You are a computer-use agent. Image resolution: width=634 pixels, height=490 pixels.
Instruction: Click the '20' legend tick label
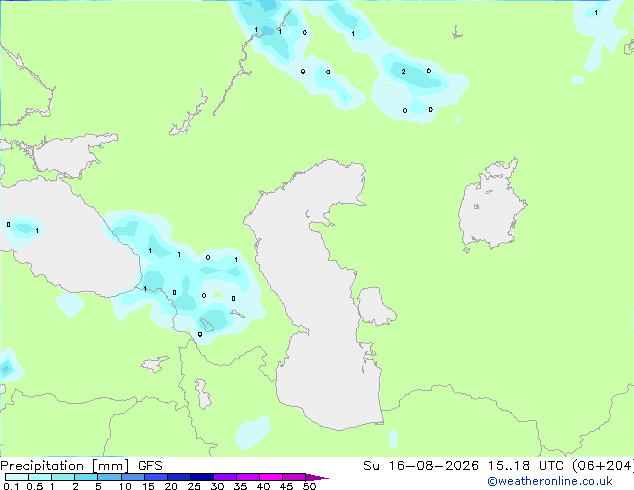tap(171, 486)
